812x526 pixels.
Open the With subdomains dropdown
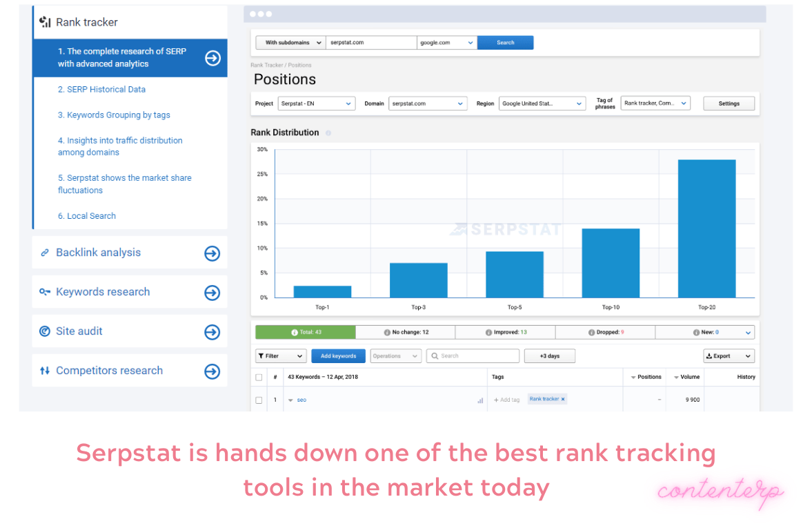point(290,42)
